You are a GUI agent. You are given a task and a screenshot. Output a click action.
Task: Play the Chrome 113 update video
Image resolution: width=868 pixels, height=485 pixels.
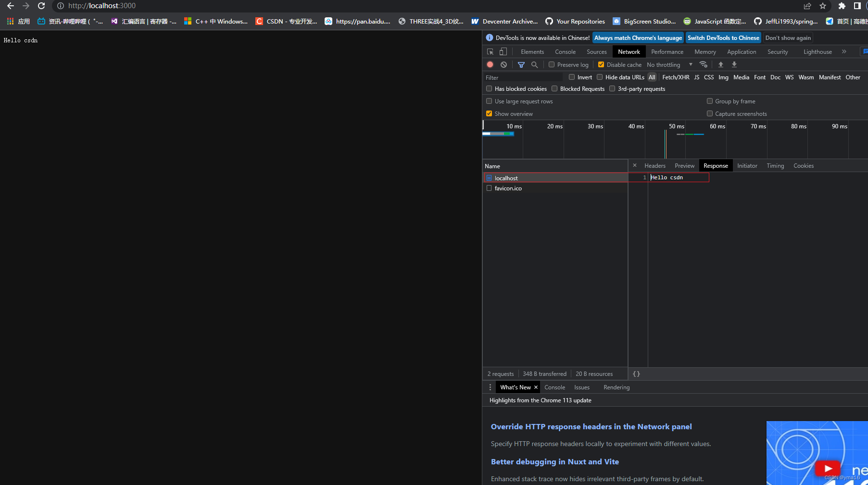click(x=828, y=468)
